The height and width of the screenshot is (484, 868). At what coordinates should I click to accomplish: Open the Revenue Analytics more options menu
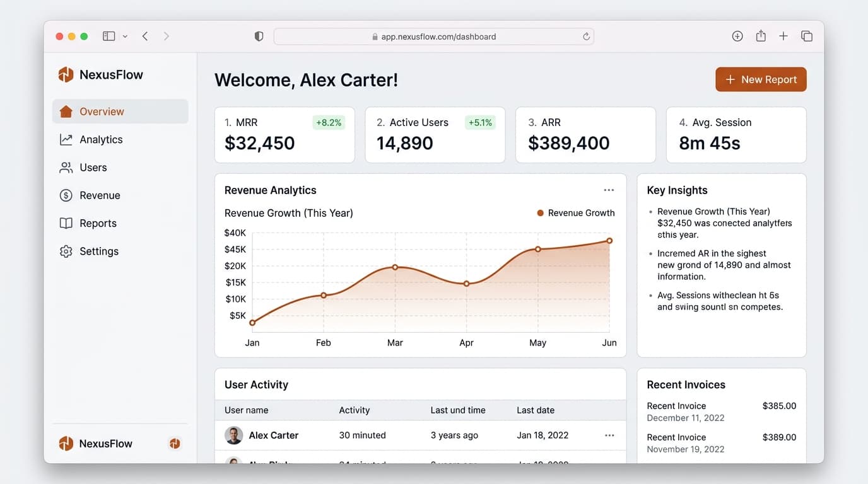[609, 190]
